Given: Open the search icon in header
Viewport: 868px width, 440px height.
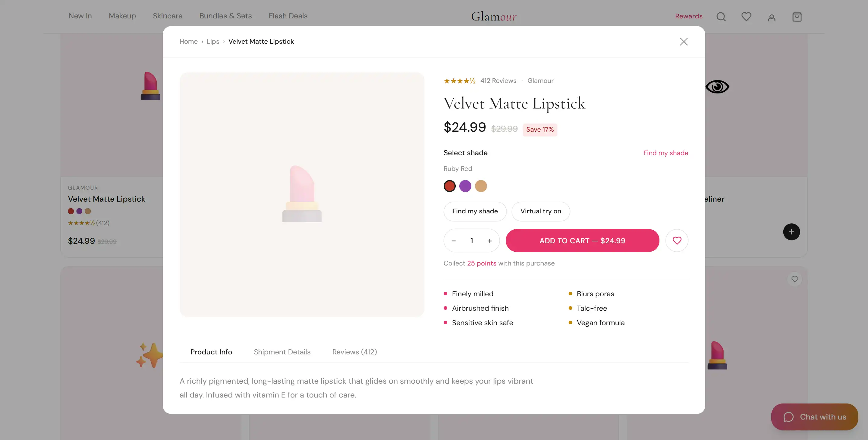Looking at the screenshot, I should [x=721, y=17].
